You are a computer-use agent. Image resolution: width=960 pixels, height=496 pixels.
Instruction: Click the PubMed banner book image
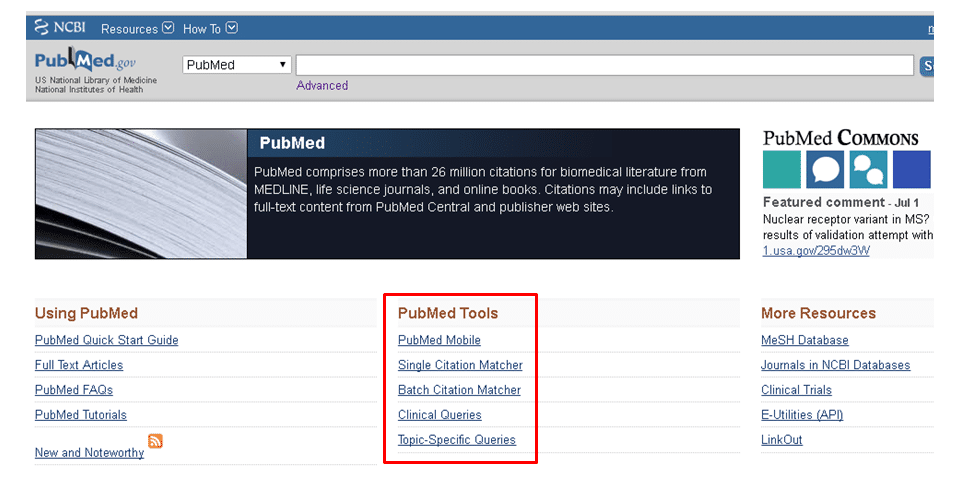tap(141, 194)
